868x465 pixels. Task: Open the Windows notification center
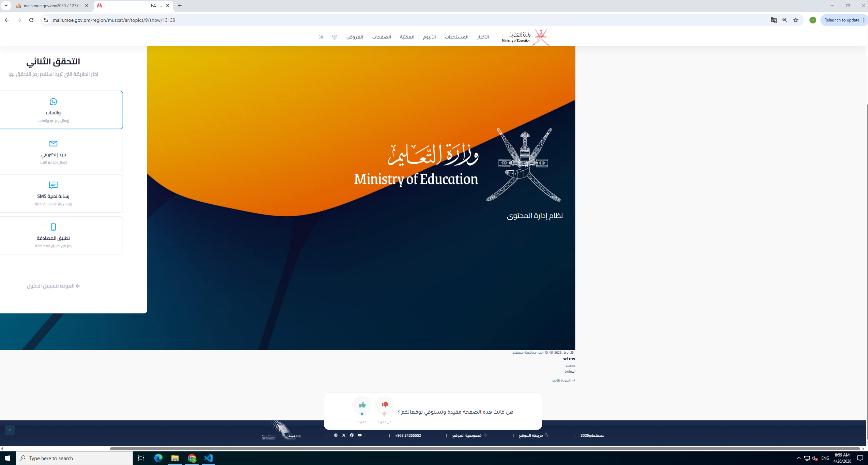pos(860,458)
